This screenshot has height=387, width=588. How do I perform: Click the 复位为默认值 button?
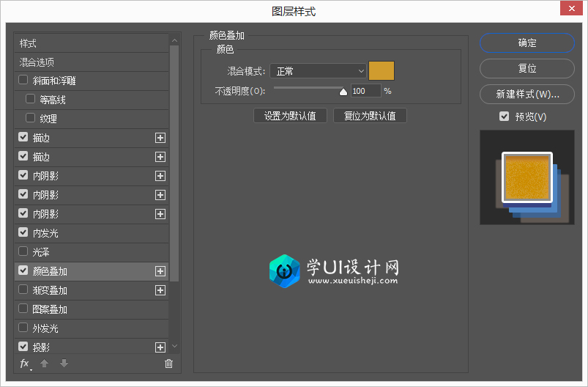click(370, 116)
